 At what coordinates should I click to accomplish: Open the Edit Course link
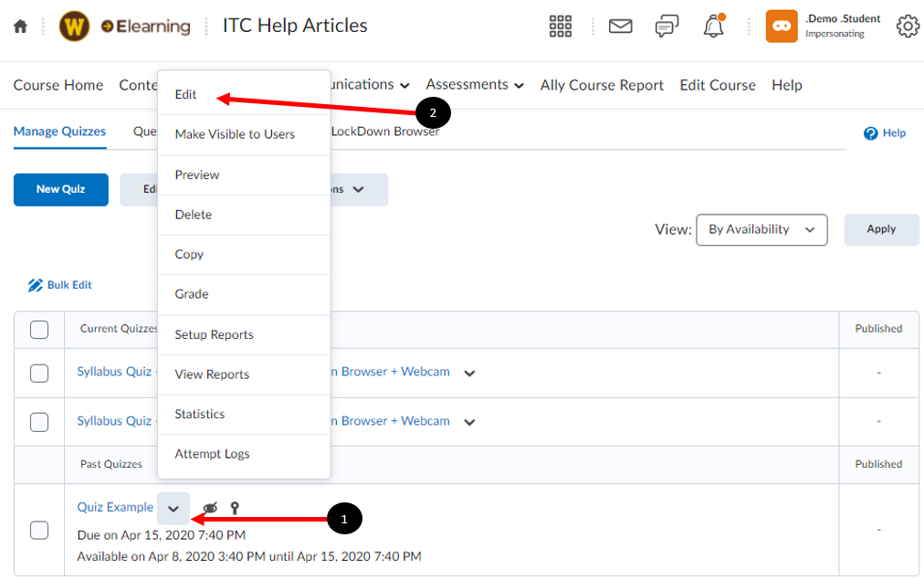(x=717, y=86)
